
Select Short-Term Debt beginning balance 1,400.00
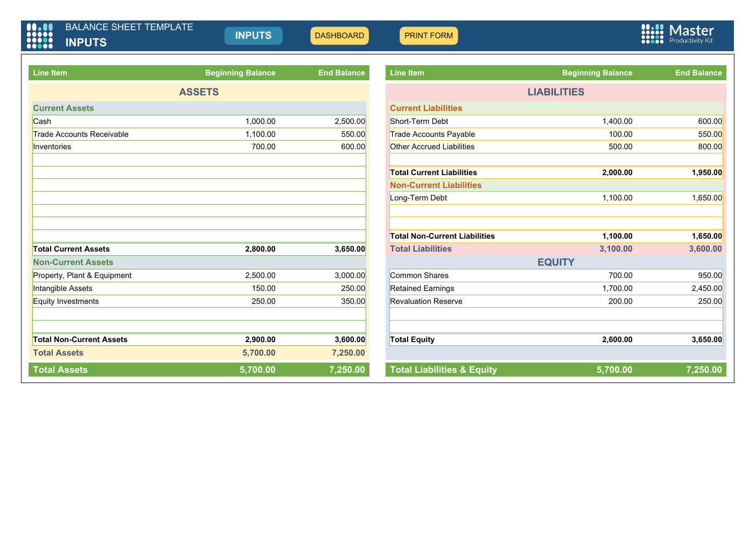617,121
